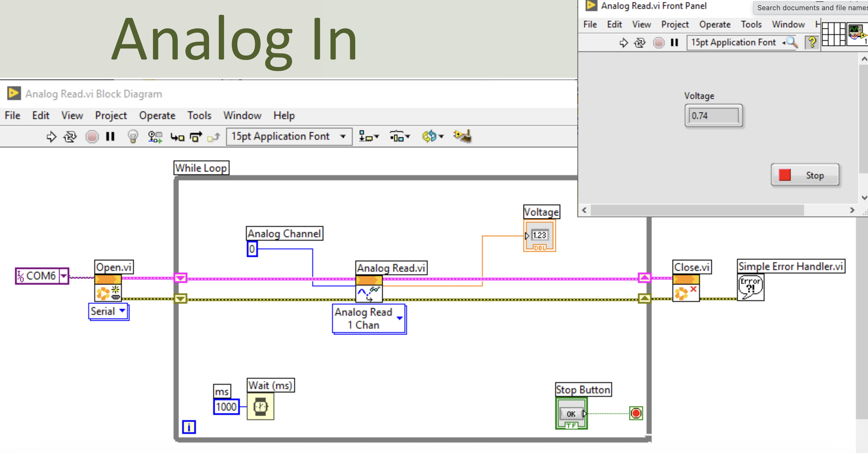
Task: Click the loop stop condition red terminal
Action: coord(636,413)
